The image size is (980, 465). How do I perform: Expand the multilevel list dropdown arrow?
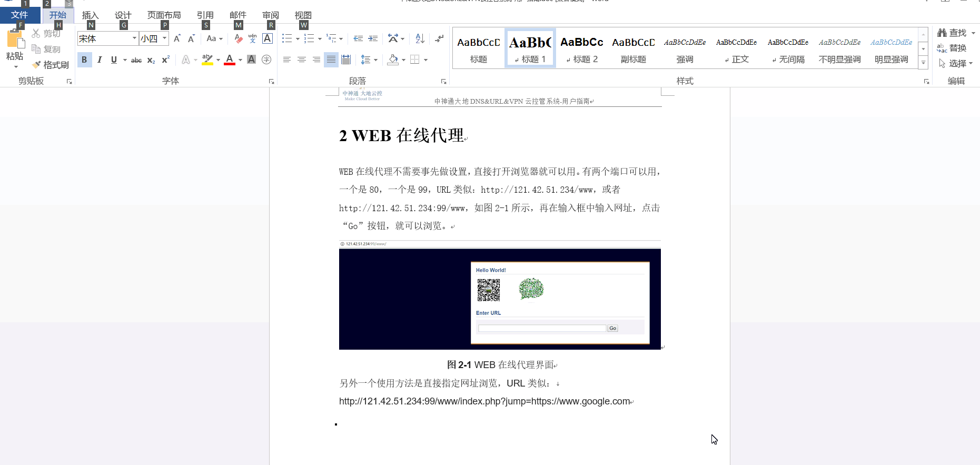pos(341,39)
